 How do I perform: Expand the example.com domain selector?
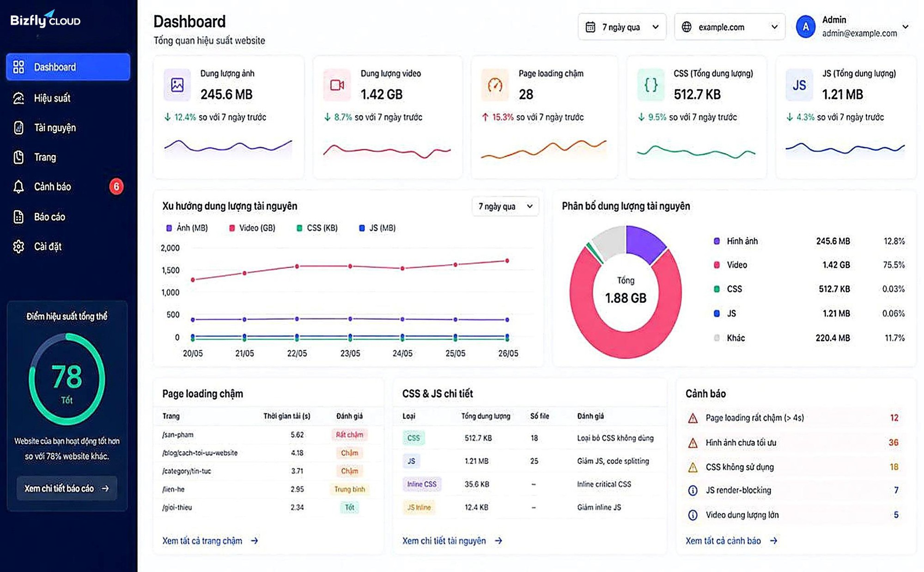[x=729, y=27]
